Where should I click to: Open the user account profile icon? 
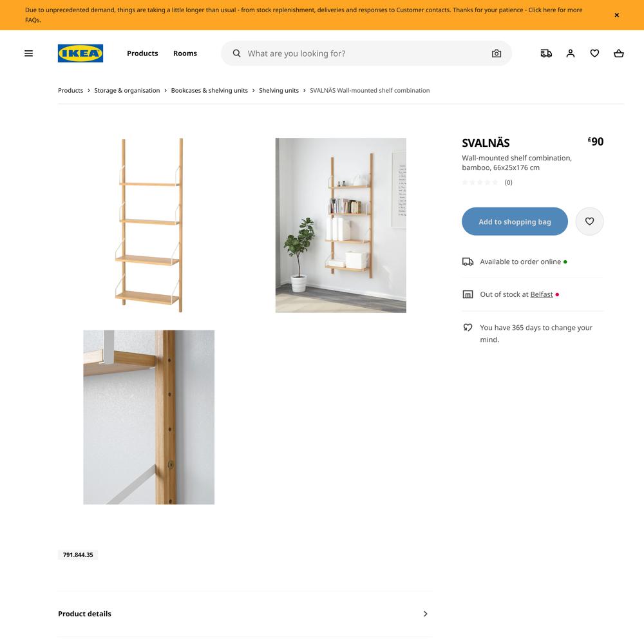coord(570,53)
